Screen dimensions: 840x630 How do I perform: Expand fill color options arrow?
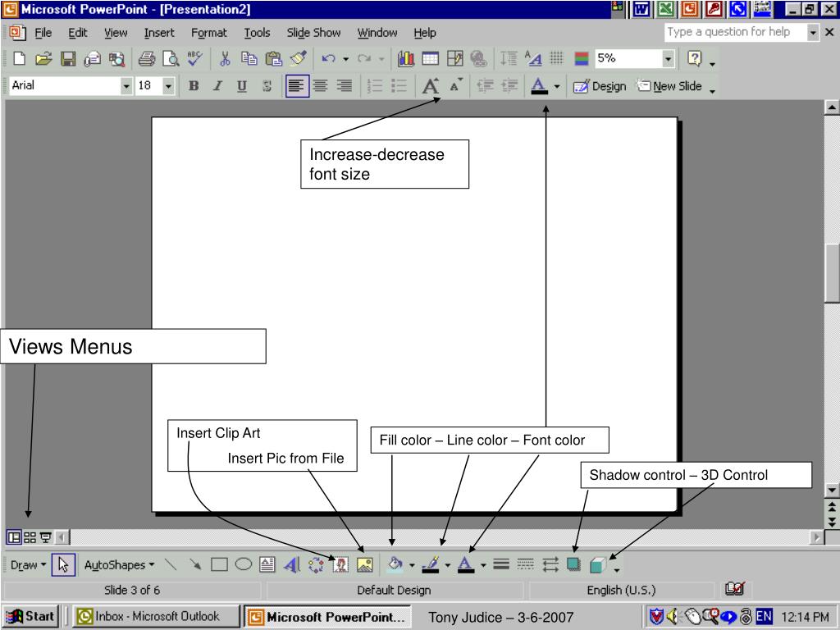coord(412,565)
